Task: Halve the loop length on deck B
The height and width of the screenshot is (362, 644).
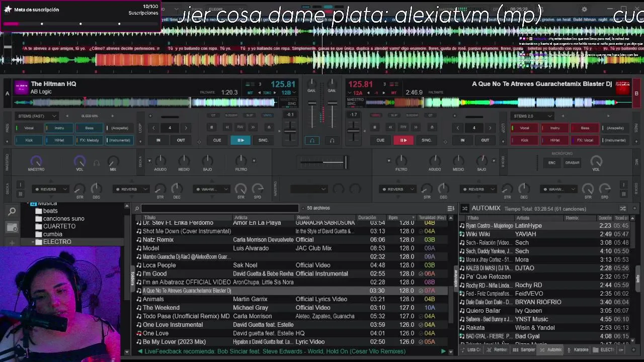Action: [x=457, y=128]
